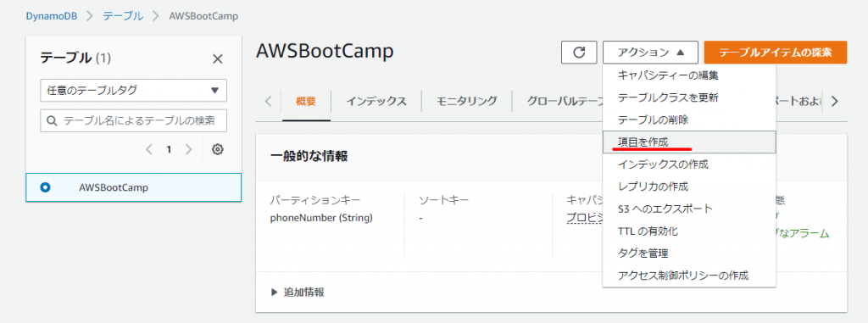Click AWSBootCamp page heading
868x323 pixels.
click(x=325, y=51)
